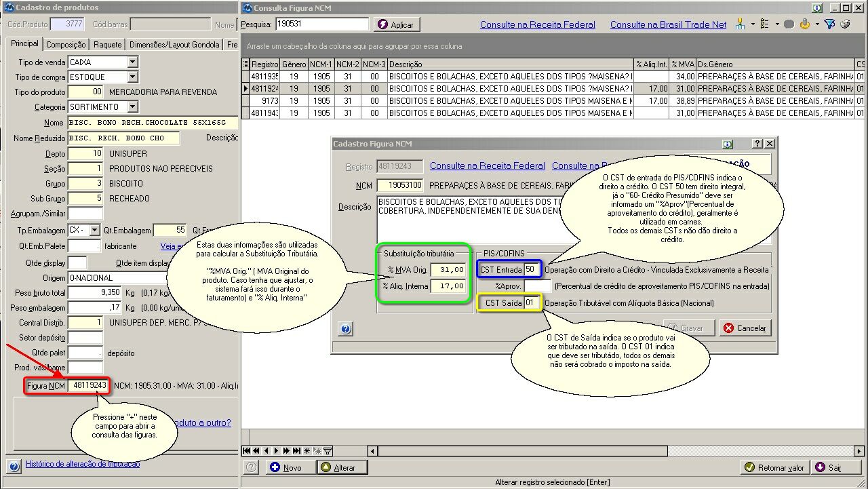Click the Aplicar button
Viewport: 868px width, 489px height.
[x=397, y=24]
